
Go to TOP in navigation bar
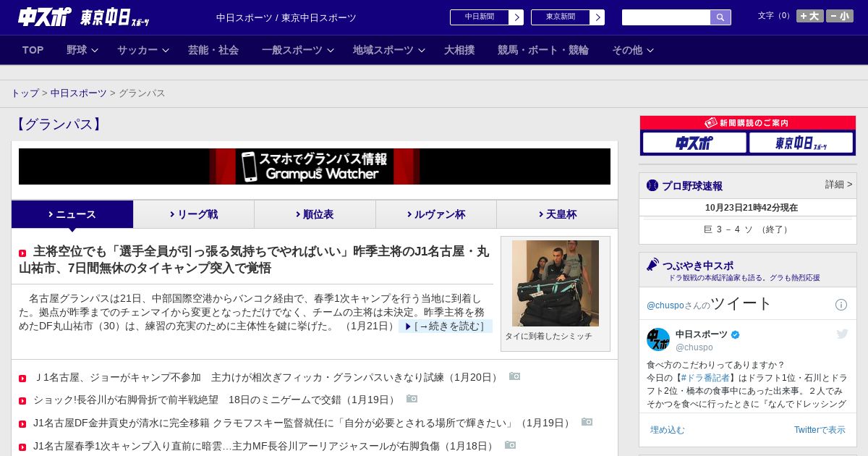click(x=33, y=50)
